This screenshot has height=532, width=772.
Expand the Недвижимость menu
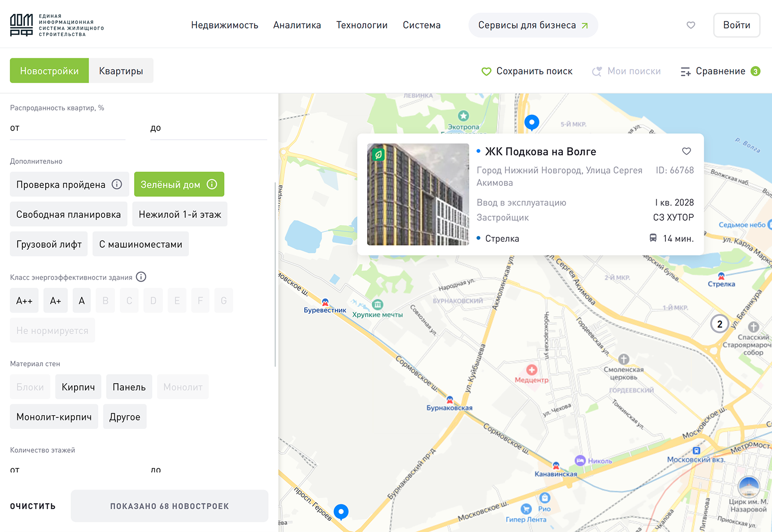click(224, 25)
